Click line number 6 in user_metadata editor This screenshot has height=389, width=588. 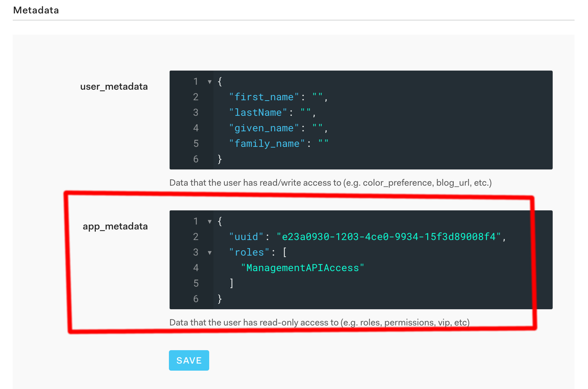point(196,159)
